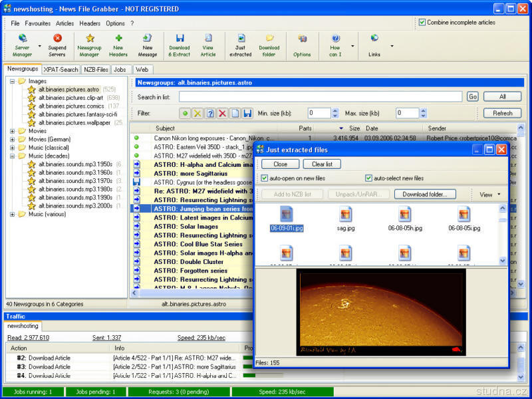Collapse the Images category tree node

[x=12, y=81]
